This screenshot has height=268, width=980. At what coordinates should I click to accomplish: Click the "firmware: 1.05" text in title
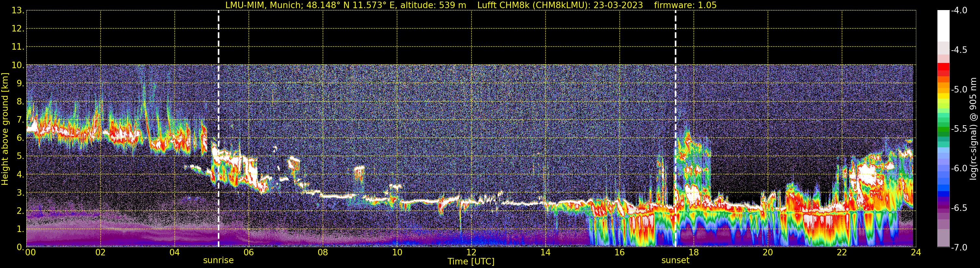coord(685,5)
